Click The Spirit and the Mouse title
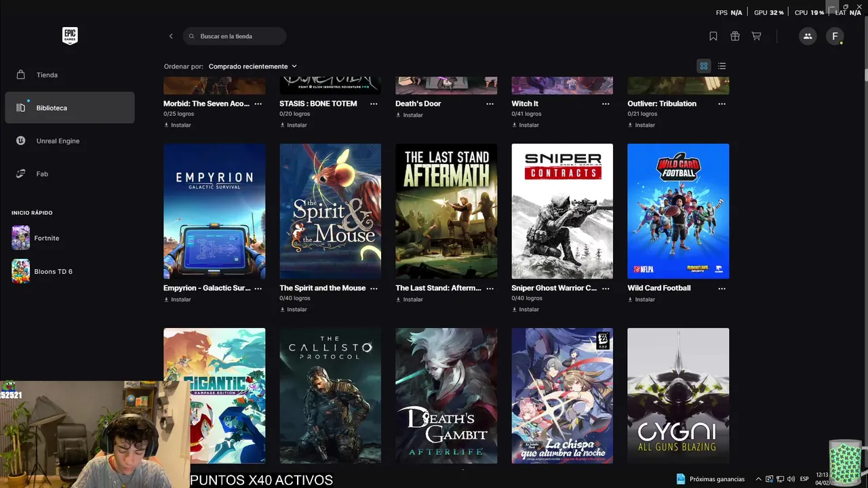 [x=322, y=288]
